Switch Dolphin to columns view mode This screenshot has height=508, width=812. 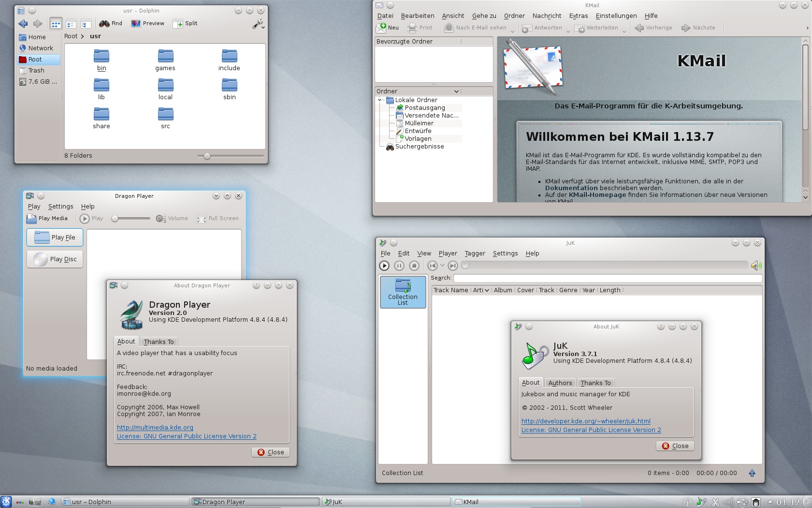click(x=86, y=24)
